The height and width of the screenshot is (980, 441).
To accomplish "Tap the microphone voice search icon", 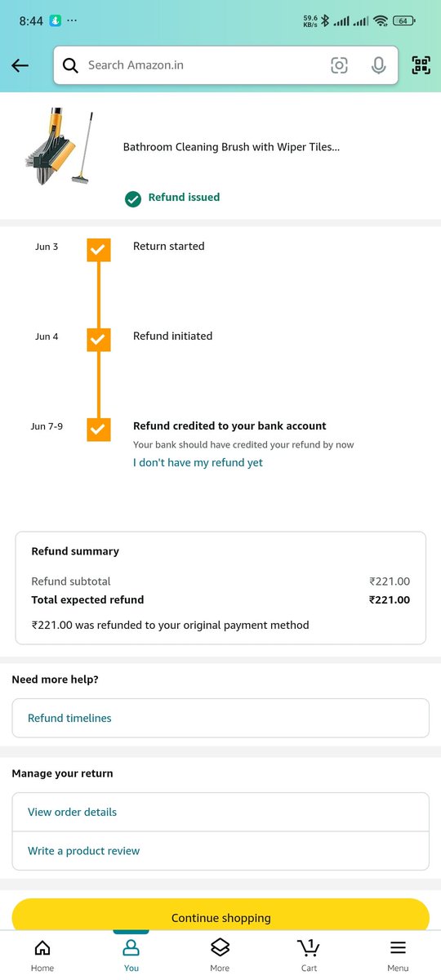I will click(378, 66).
